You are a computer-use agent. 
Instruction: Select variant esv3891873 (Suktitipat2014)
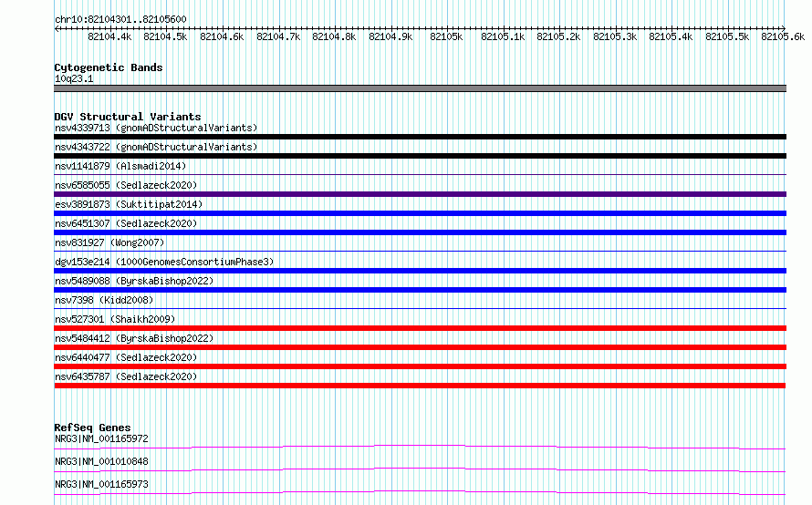click(x=129, y=204)
